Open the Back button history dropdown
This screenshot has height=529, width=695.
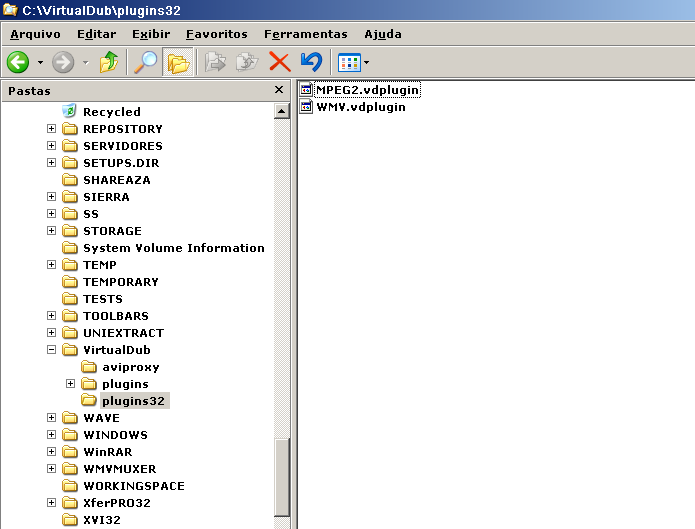(x=40, y=63)
